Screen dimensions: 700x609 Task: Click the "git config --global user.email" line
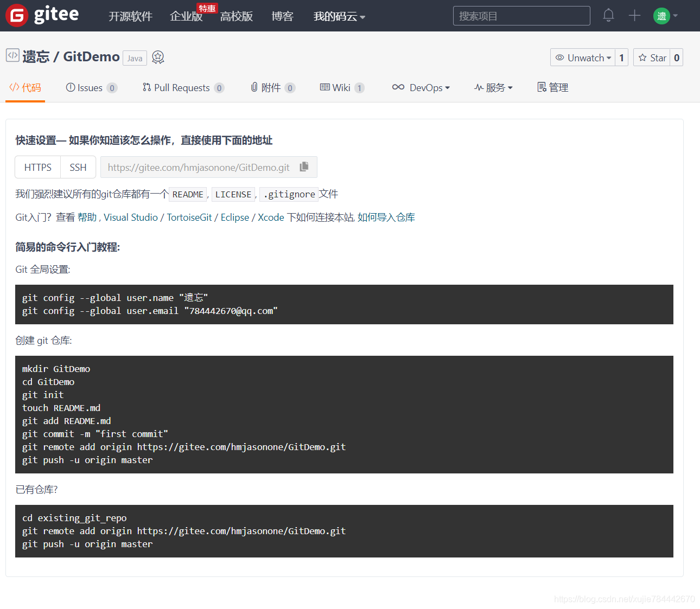[150, 311]
